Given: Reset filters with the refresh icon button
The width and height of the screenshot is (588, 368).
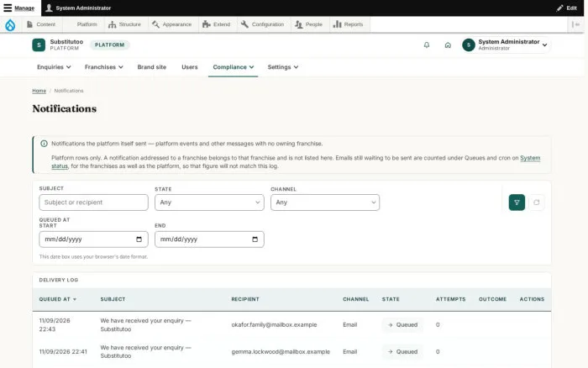Looking at the screenshot, I should (x=537, y=202).
